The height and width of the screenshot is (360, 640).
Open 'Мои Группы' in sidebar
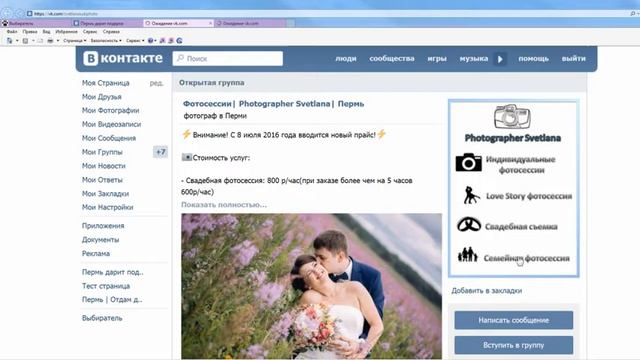102,152
